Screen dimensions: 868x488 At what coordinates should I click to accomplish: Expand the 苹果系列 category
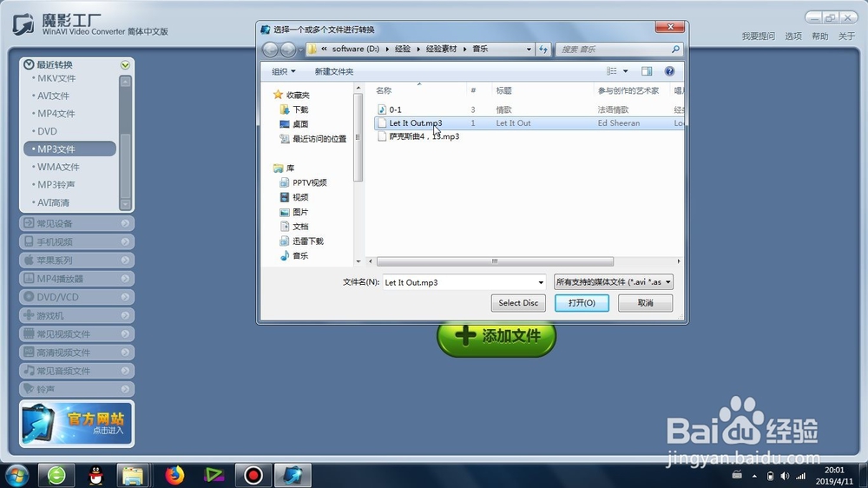click(76, 260)
